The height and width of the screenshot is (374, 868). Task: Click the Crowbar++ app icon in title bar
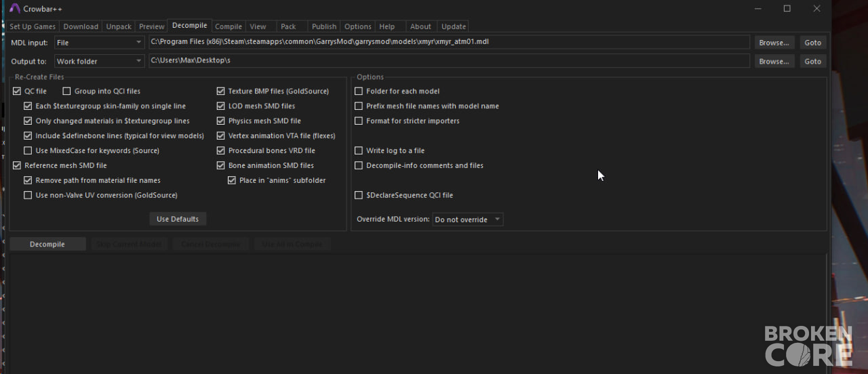coord(15,8)
